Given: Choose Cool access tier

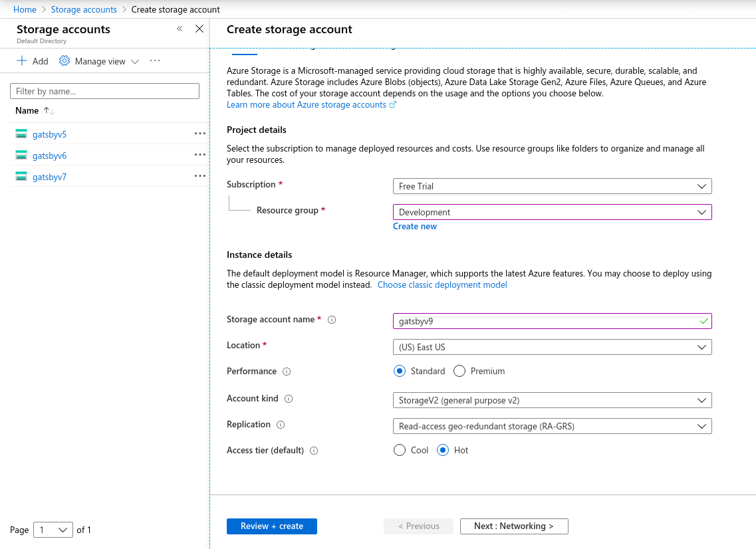Looking at the screenshot, I should tap(399, 450).
